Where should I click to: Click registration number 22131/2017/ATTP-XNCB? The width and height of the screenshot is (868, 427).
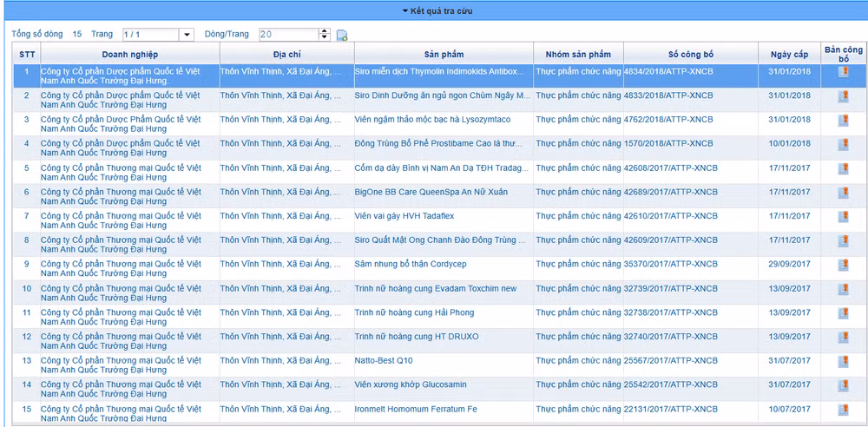[x=671, y=410]
